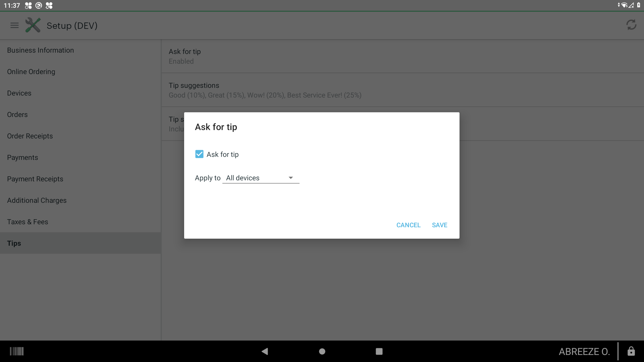Uncheck the Ask for tip checkbox
Image resolution: width=644 pixels, height=362 pixels.
199,154
